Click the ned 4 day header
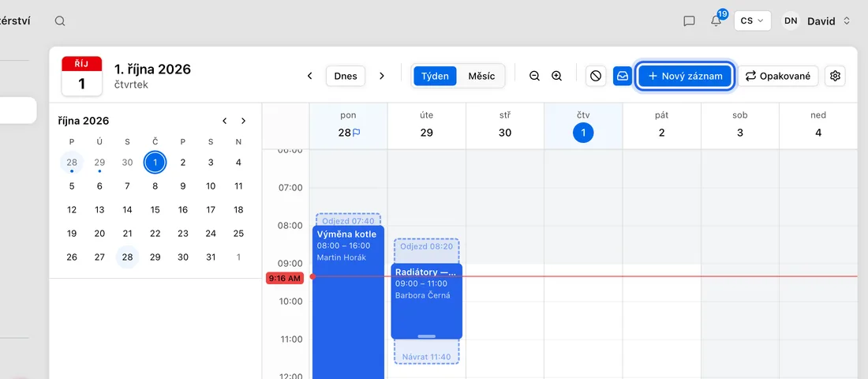The width and height of the screenshot is (868, 379). tap(818, 126)
